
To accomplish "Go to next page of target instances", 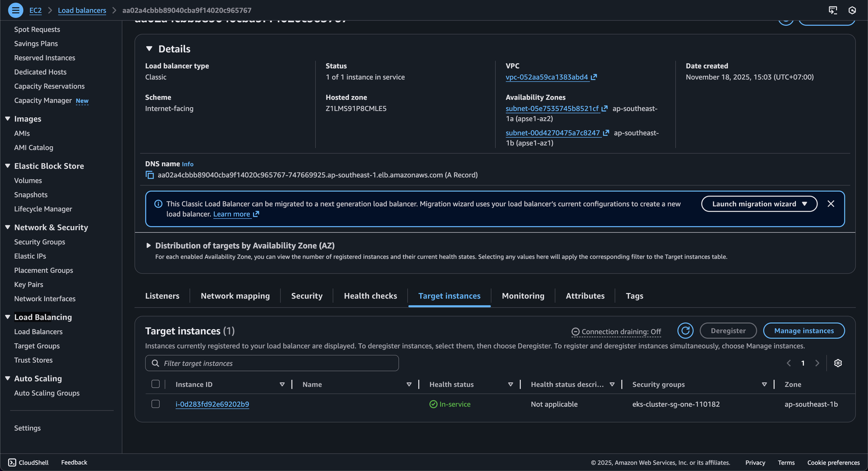I will tap(817, 363).
